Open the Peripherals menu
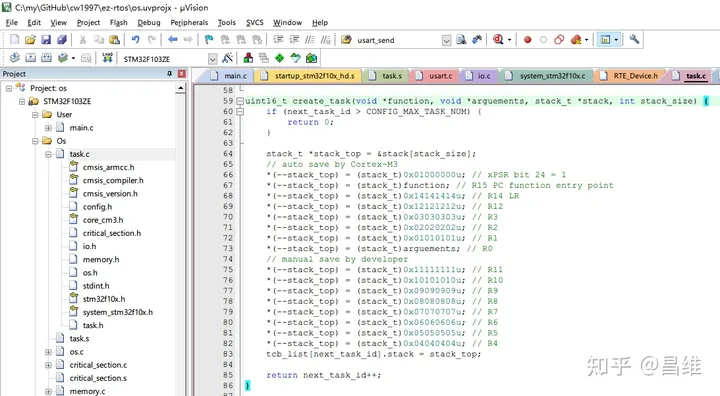The width and height of the screenshot is (720, 396). [189, 23]
